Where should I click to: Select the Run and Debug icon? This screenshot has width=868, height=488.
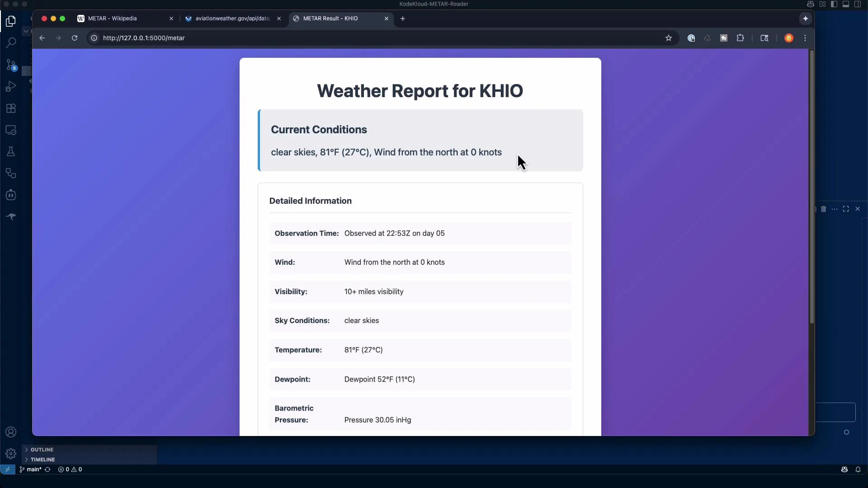click(10, 86)
